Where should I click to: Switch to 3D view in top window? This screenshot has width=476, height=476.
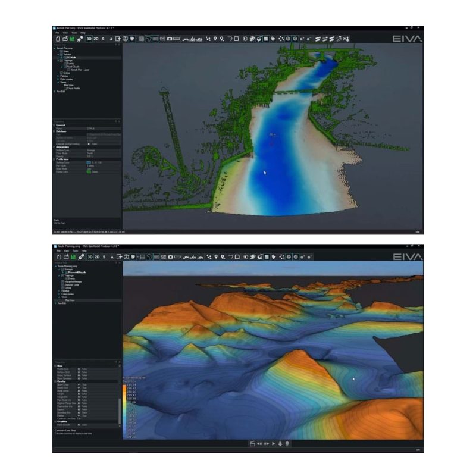coord(89,39)
